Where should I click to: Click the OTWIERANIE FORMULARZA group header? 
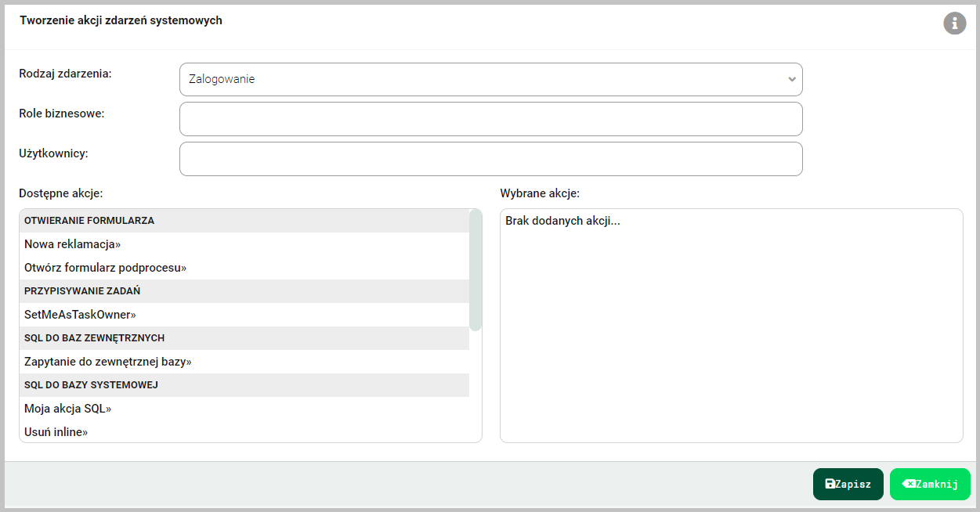click(x=244, y=221)
